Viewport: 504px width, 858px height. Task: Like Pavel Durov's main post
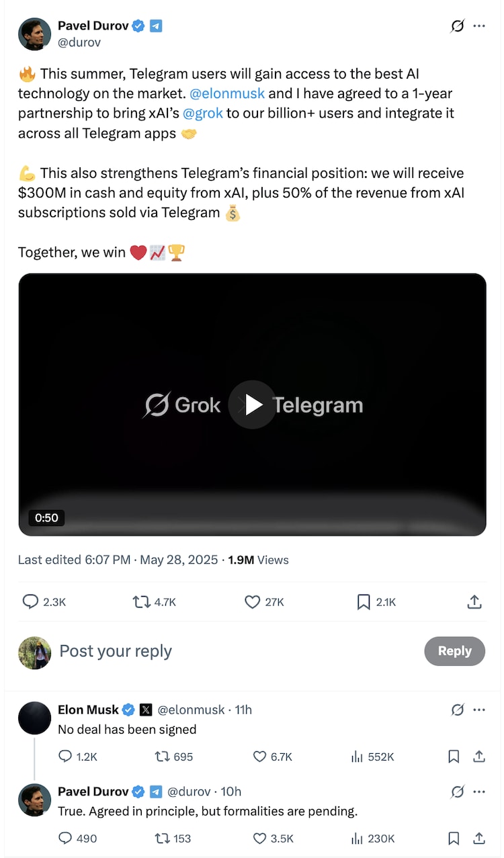[253, 602]
